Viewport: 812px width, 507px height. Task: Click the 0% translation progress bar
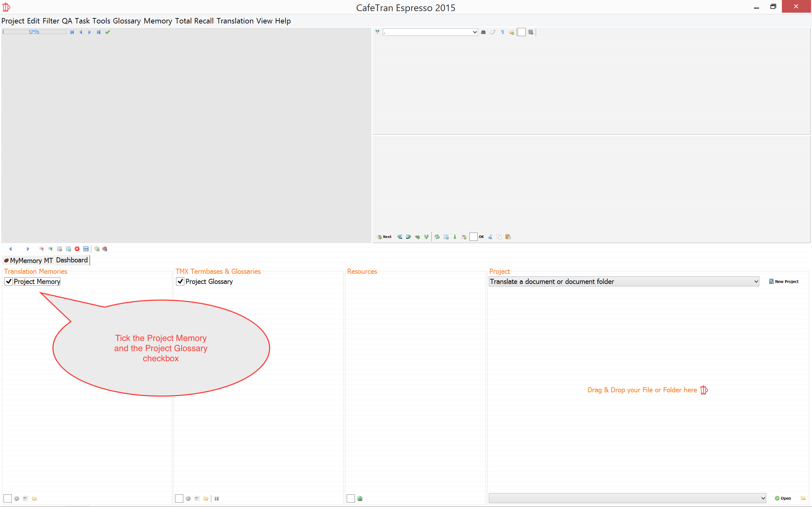tap(34, 32)
